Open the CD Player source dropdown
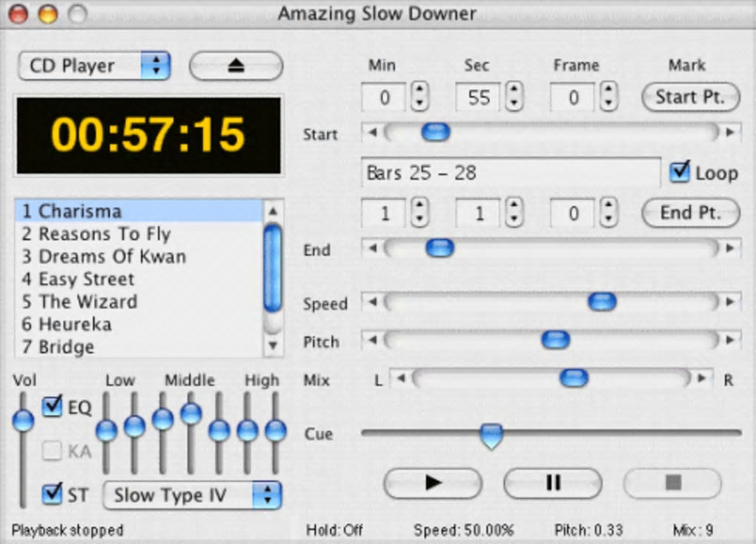This screenshot has height=544, width=756. pyautogui.click(x=94, y=66)
